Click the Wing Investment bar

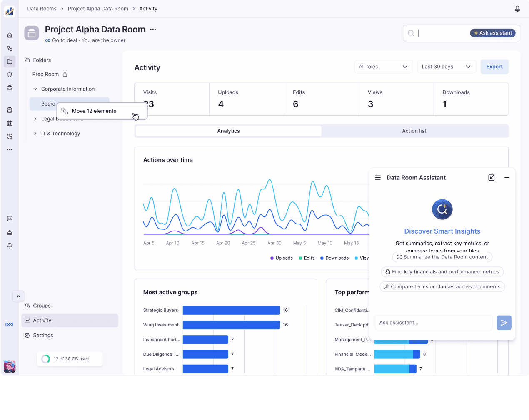[231, 325]
